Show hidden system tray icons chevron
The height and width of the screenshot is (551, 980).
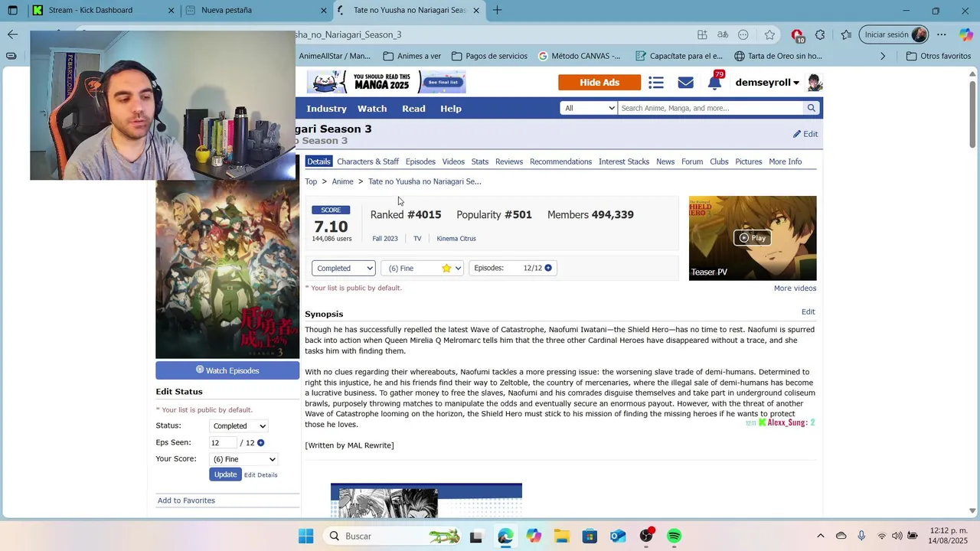[820, 536]
